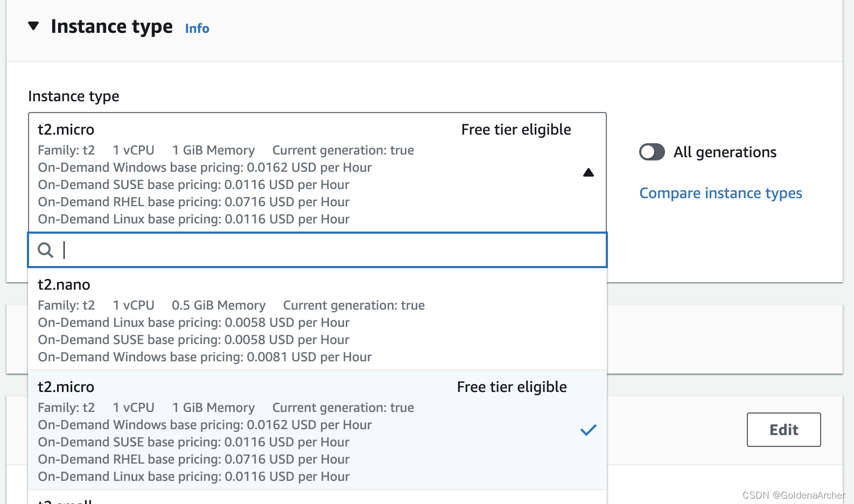Click the magnifier search icon
Viewport: 854px width, 504px height.
(x=46, y=250)
